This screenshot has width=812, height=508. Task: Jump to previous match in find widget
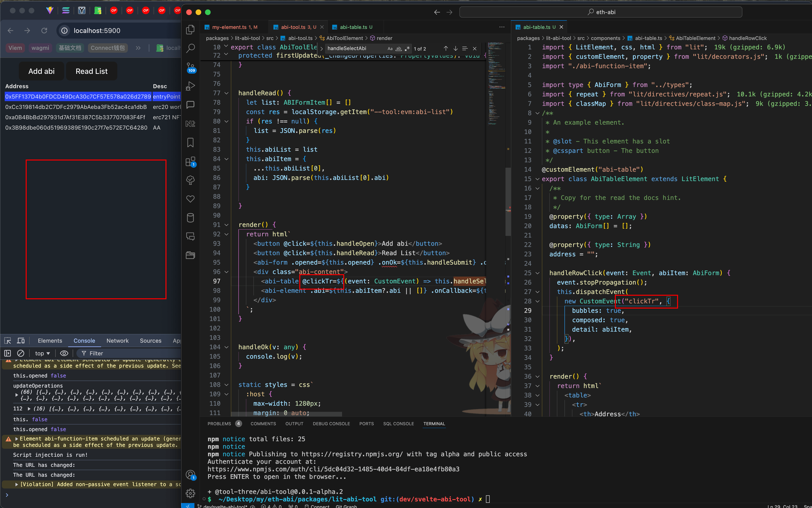[x=446, y=48]
